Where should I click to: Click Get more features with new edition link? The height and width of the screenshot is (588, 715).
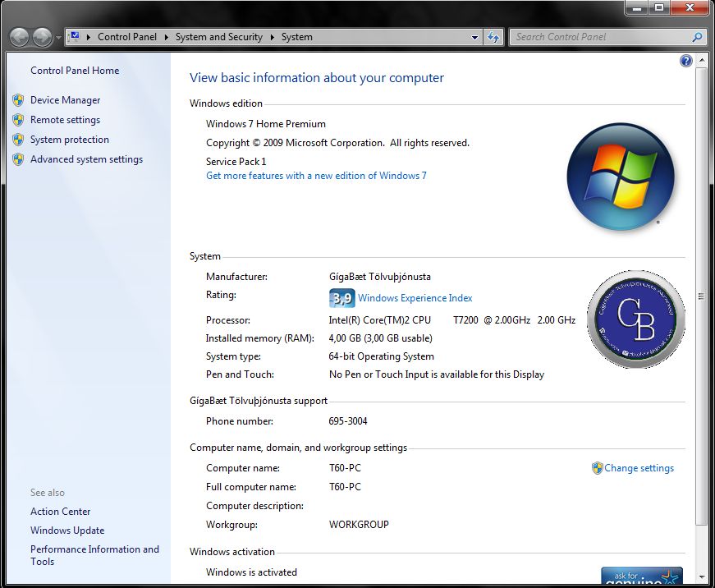pyautogui.click(x=316, y=176)
